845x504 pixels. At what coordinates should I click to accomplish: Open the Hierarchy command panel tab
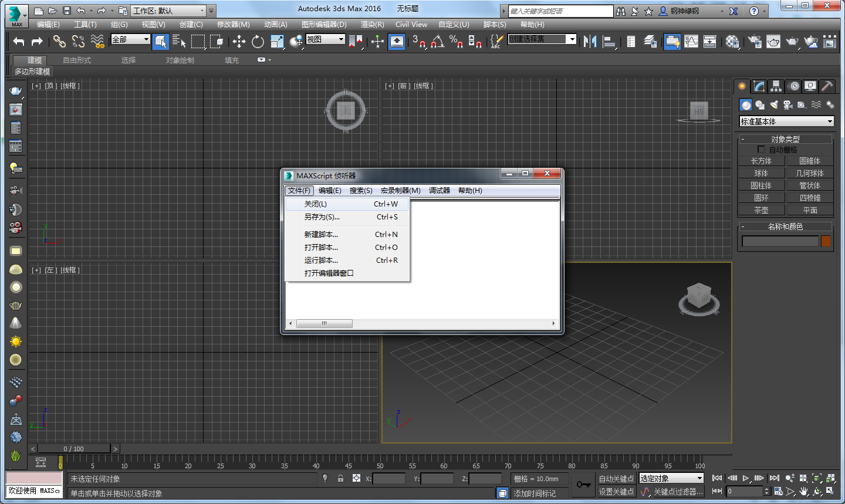(x=776, y=86)
